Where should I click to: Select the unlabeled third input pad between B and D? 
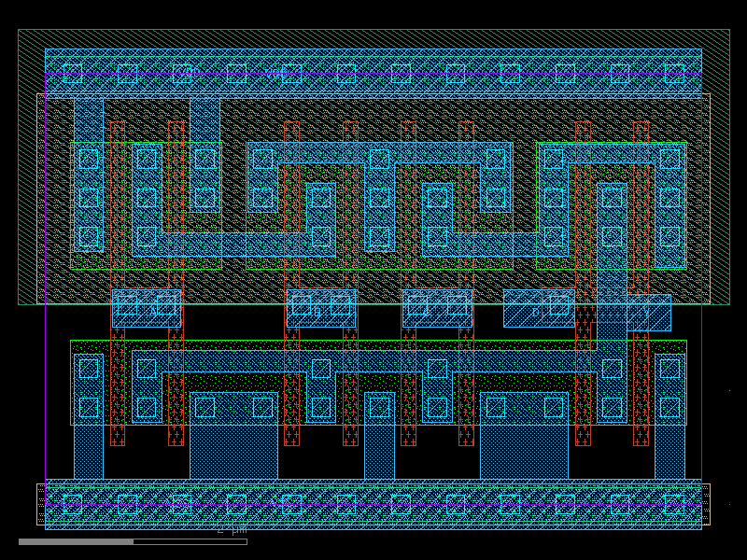click(437, 308)
